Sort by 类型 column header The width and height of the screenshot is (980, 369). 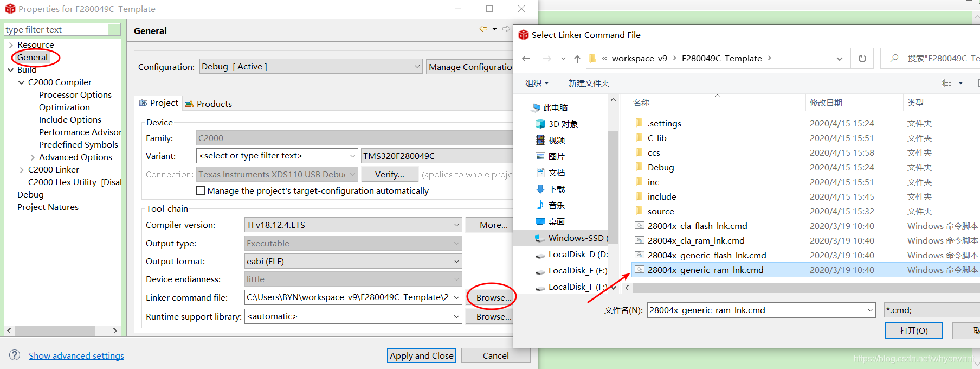[x=915, y=103]
